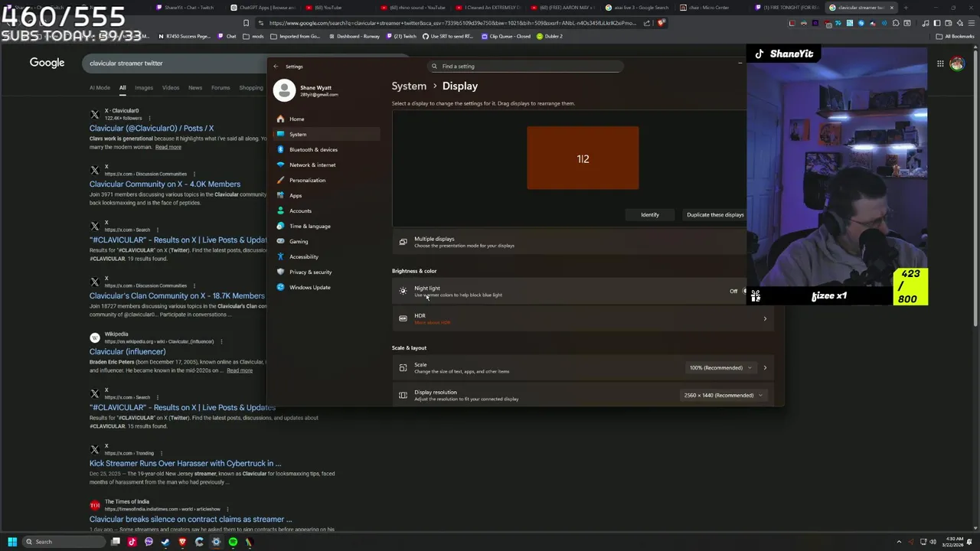Click the Time & language icon

tap(280, 226)
